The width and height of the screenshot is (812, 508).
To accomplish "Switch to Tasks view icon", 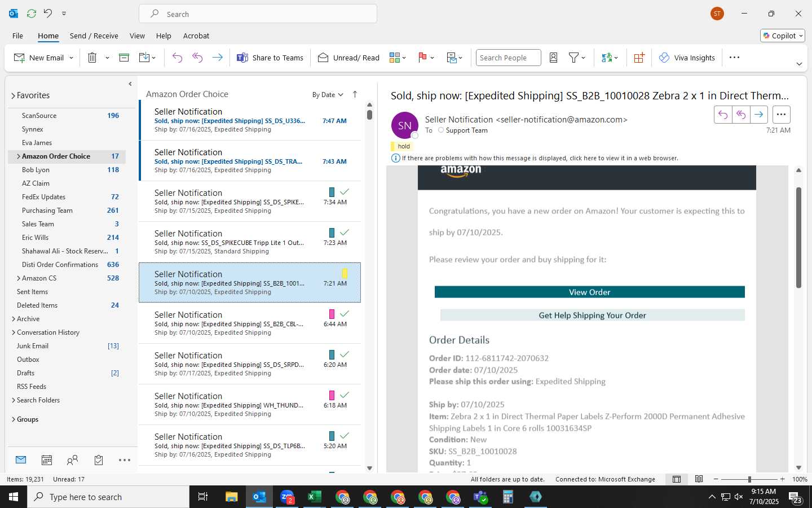I will pos(99,460).
